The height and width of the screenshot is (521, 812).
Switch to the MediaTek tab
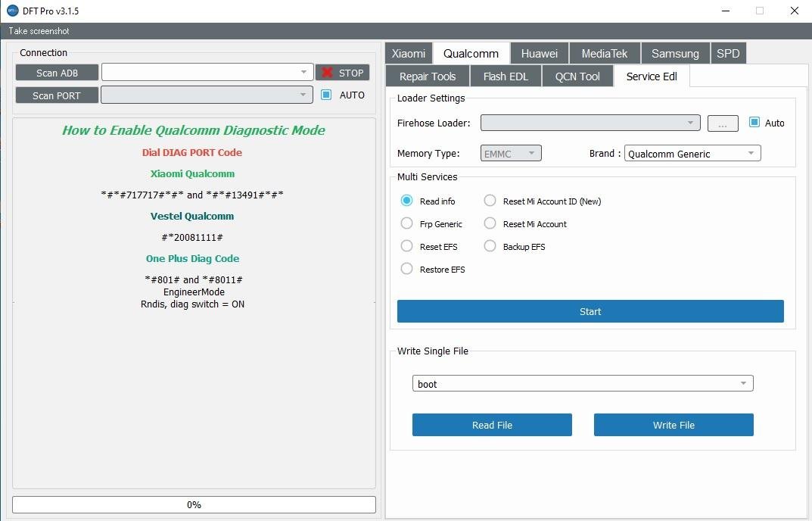coord(604,53)
